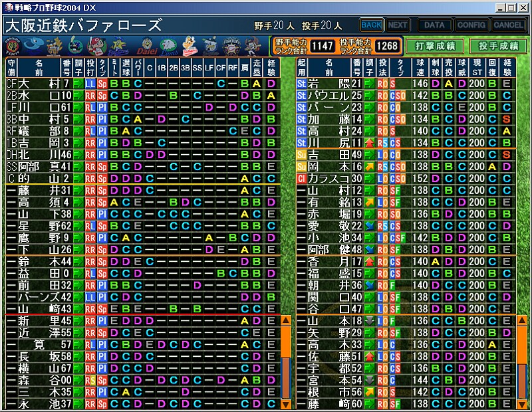The width and height of the screenshot is (532, 412).
Task: Click the パワー column header
Action: (138, 68)
